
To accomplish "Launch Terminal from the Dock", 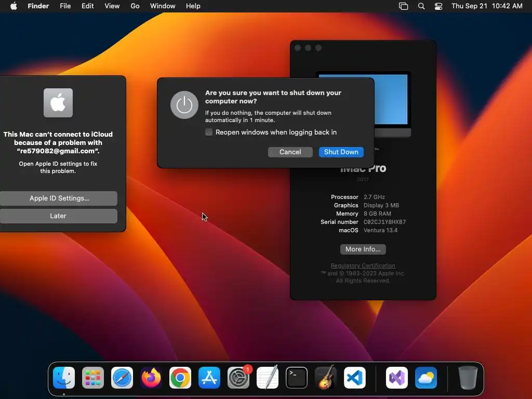I will coord(297,378).
